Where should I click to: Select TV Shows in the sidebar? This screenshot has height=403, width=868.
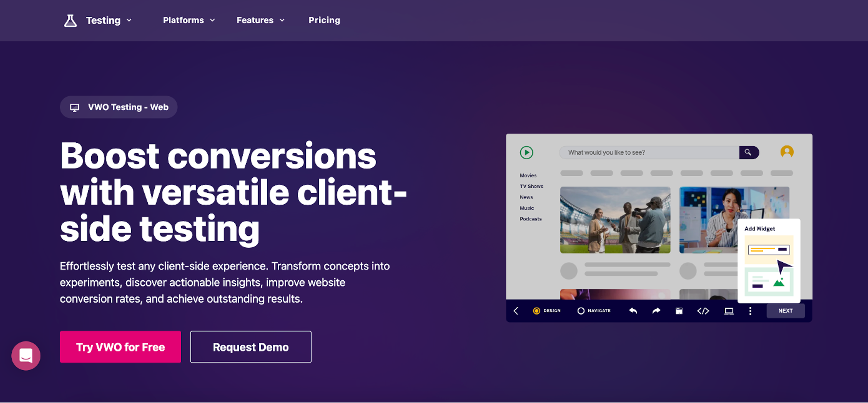pos(531,186)
